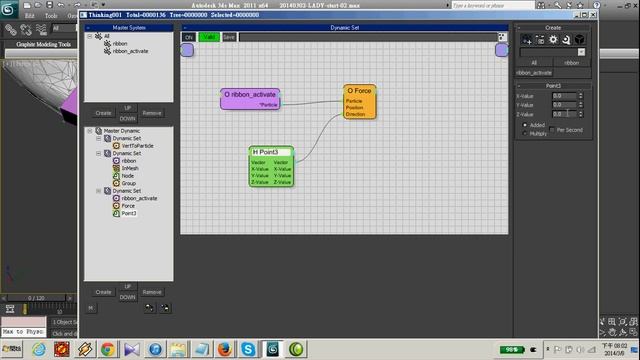Click Remove button under Master System
640x360 pixels.
(152, 113)
